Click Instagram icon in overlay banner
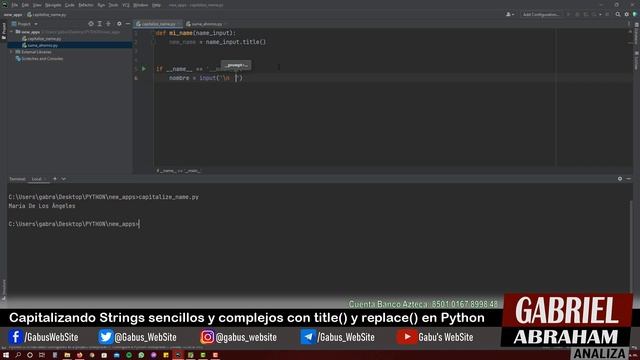This screenshot has width=640, height=360. coord(207,337)
